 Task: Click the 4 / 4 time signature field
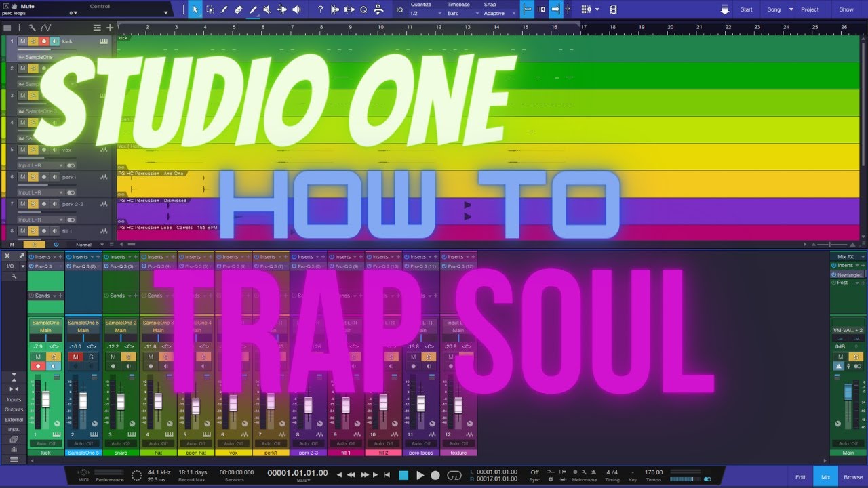coord(612,472)
